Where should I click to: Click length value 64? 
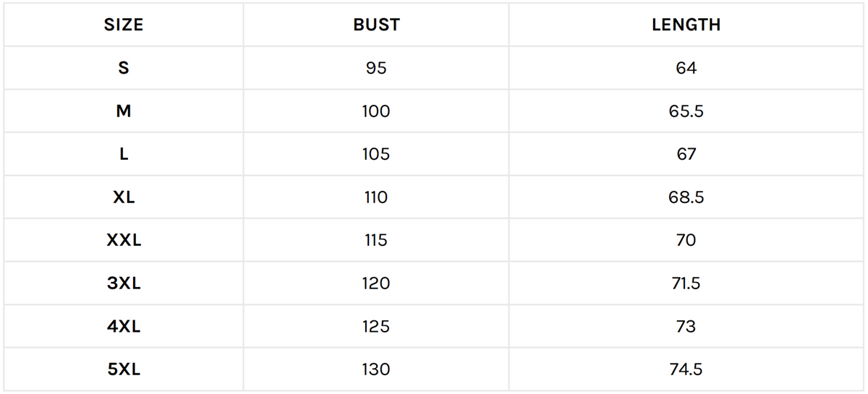pyautogui.click(x=686, y=68)
